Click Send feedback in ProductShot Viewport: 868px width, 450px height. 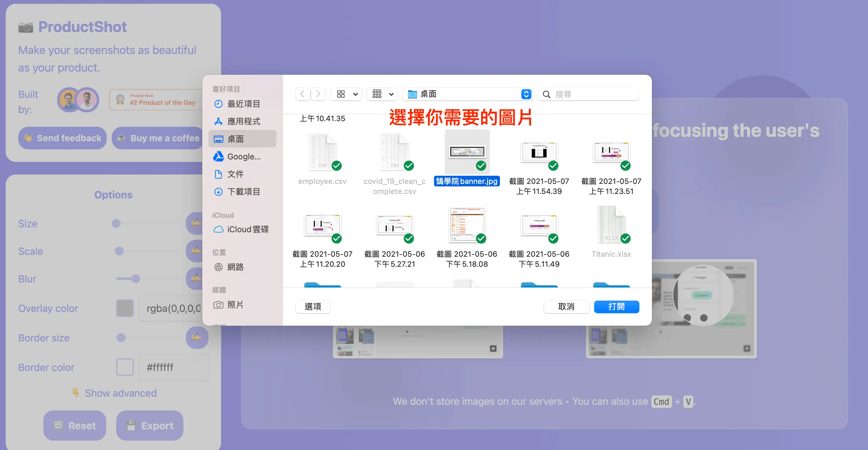click(x=62, y=138)
